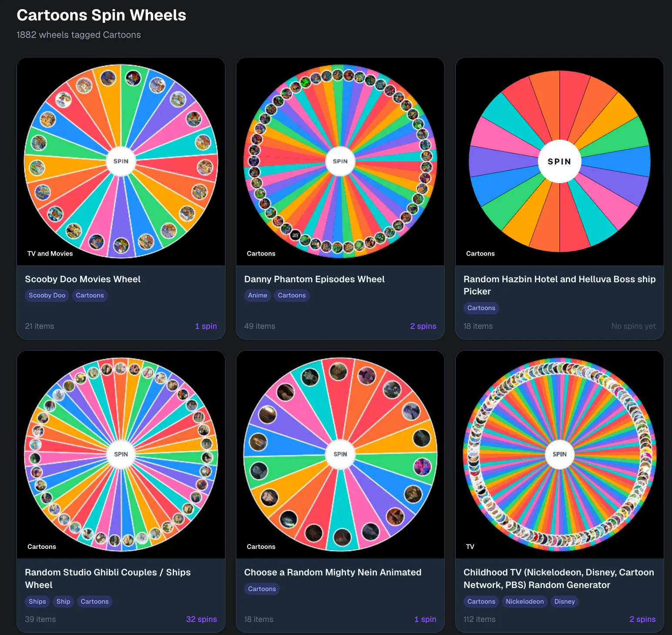Click the "No spins yet" text
The image size is (672, 635).
point(634,326)
